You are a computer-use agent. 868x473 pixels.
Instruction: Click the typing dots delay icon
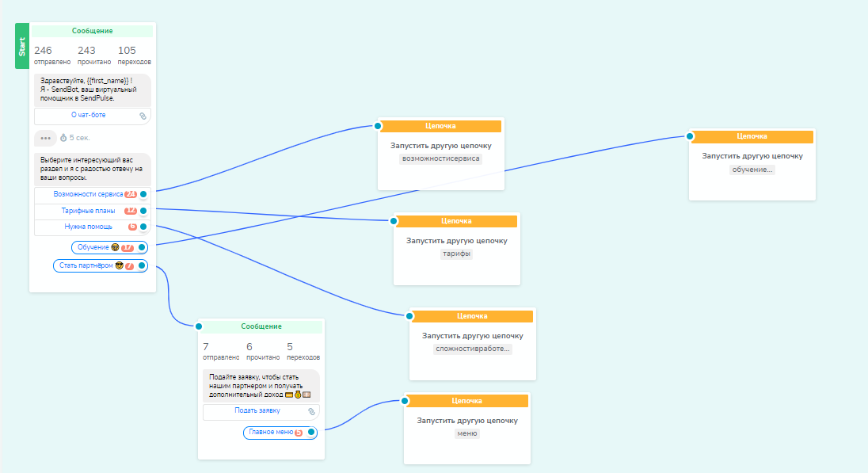coord(45,138)
